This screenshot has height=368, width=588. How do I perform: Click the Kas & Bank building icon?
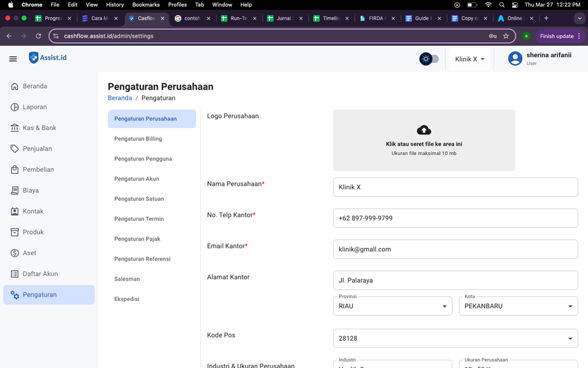[x=14, y=128]
